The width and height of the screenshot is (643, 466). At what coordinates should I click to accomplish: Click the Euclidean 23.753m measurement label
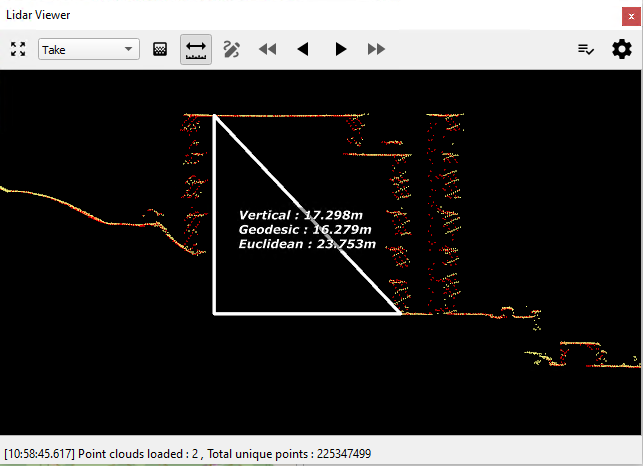(307, 243)
